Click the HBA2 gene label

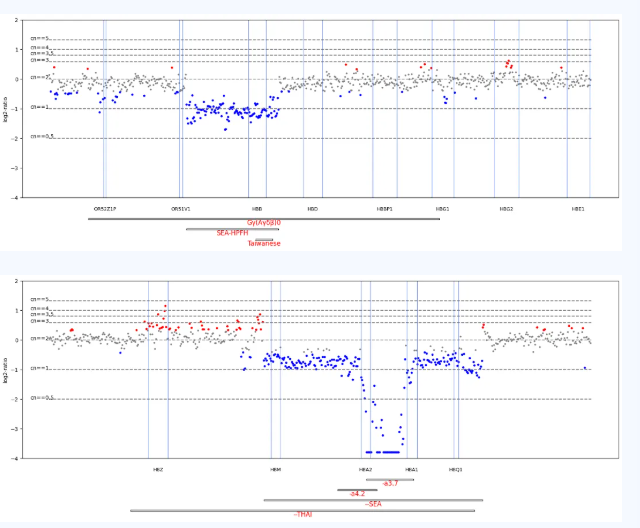coord(366,469)
